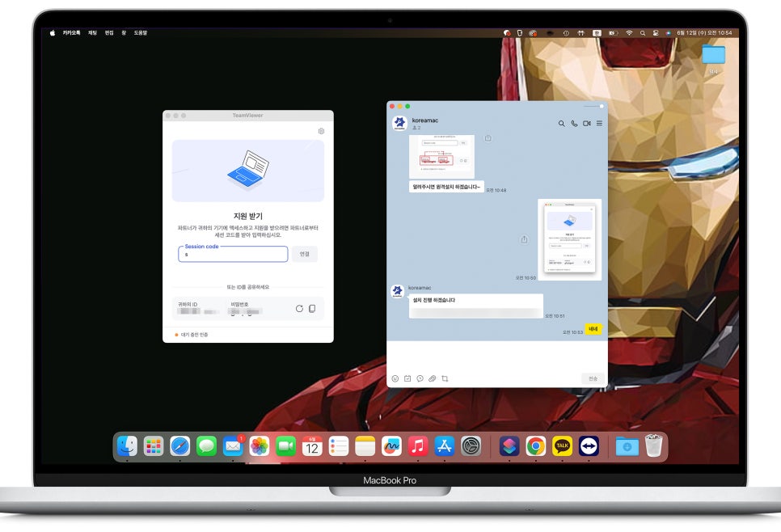The height and width of the screenshot is (532, 781).
Task: Open the 채팅 menu in menu bar
Action: [x=93, y=33]
